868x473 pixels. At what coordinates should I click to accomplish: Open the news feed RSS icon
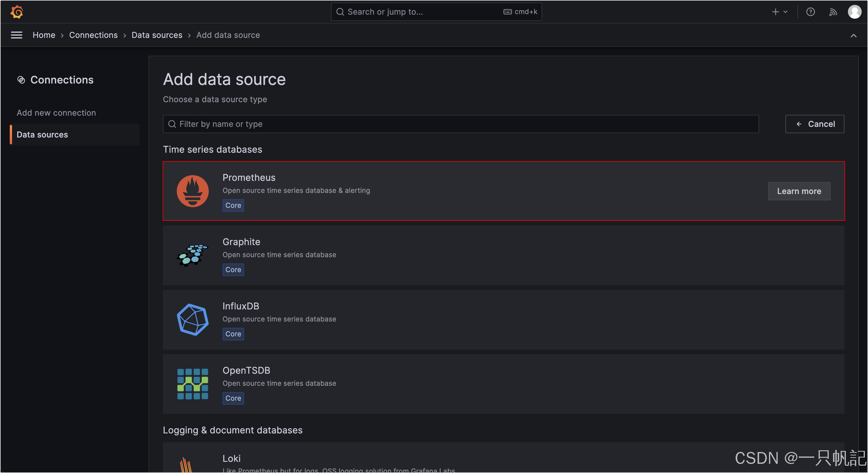pos(833,12)
